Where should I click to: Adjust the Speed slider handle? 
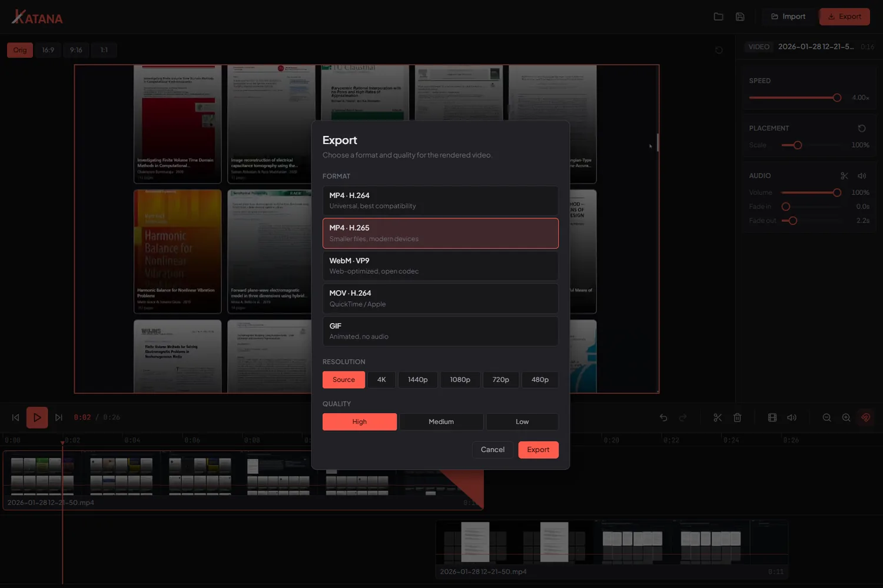(837, 98)
